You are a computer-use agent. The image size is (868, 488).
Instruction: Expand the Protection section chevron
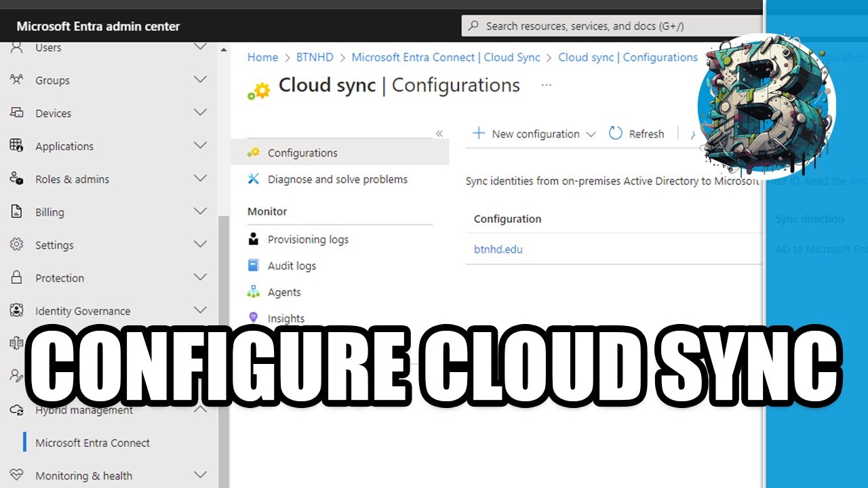coord(200,277)
